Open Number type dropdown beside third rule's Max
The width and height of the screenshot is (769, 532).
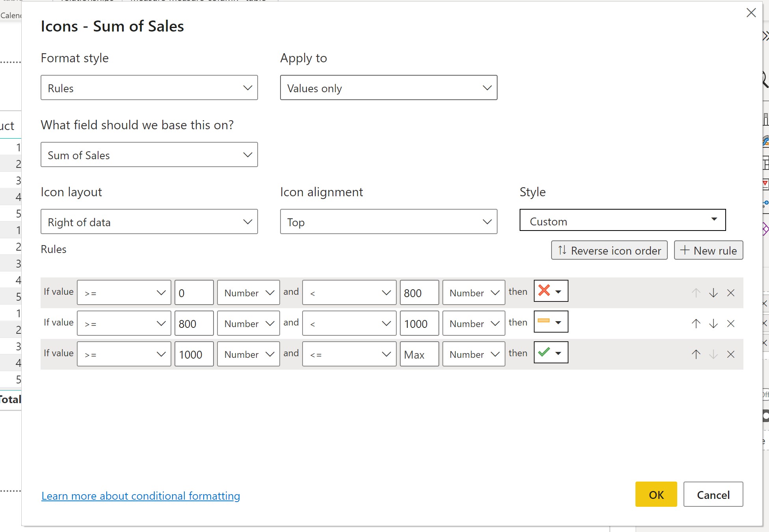(474, 354)
